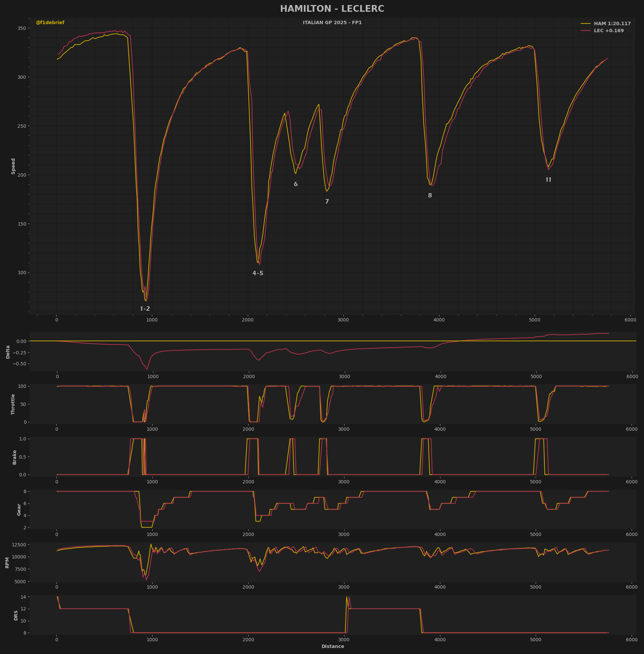Click the Speed y-axis label

[13, 166]
